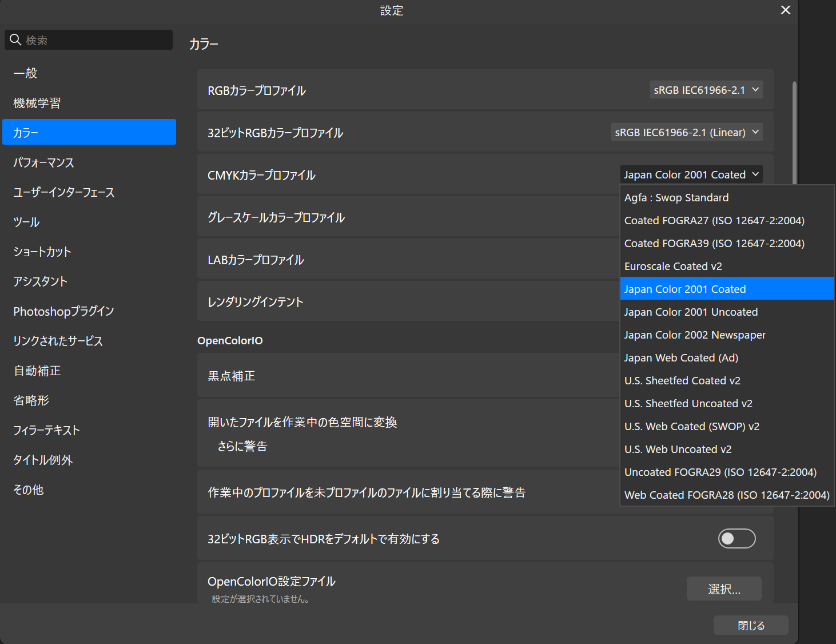Choose U.S. Web Coated (SWOP) v2
Screen dimensions: 836x644
click(x=727, y=426)
